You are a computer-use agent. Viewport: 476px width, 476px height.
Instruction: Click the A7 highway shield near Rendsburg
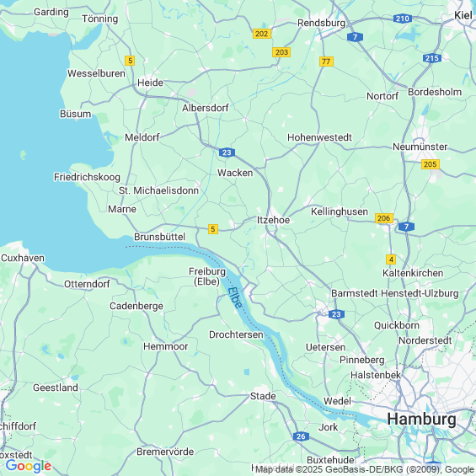tap(355, 37)
